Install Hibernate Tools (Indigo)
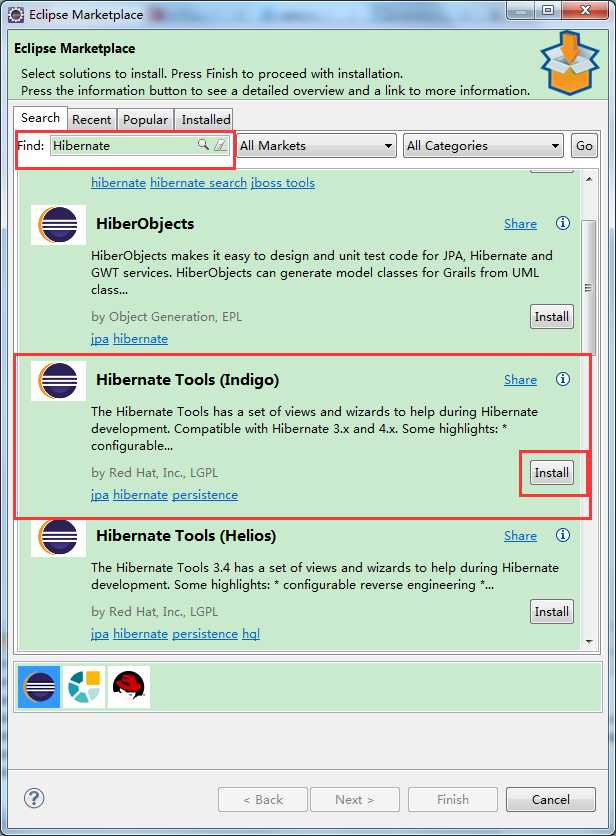 [551, 473]
